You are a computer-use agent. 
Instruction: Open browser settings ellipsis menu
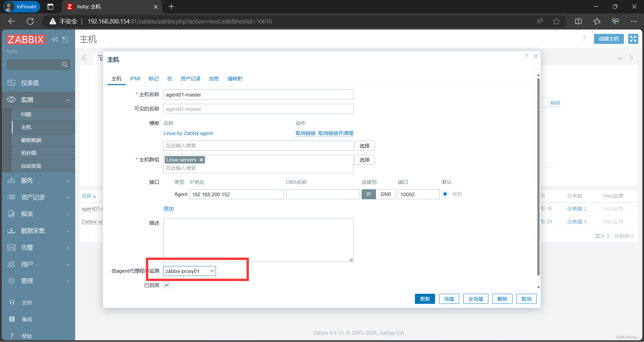click(x=634, y=21)
